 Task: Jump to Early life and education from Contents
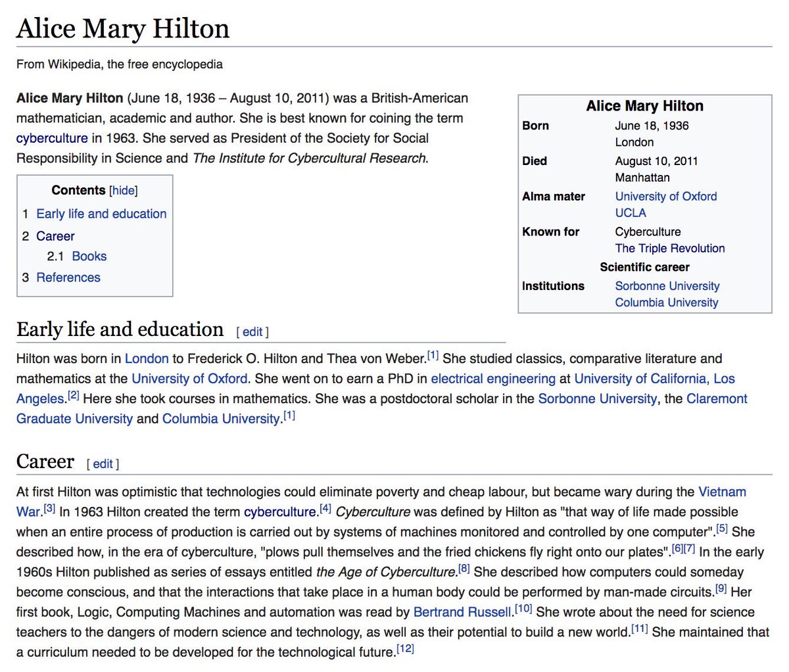pos(101,213)
